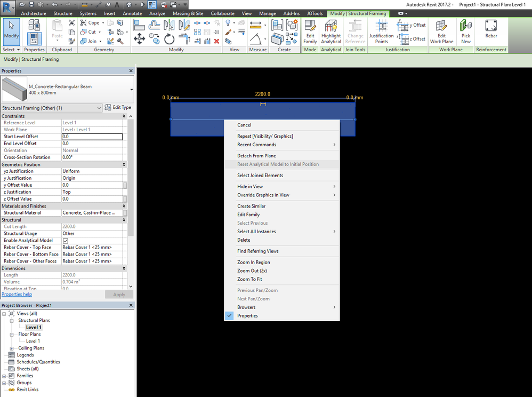Close the Project Browser panel
The image size is (532, 397).
tap(131, 305)
